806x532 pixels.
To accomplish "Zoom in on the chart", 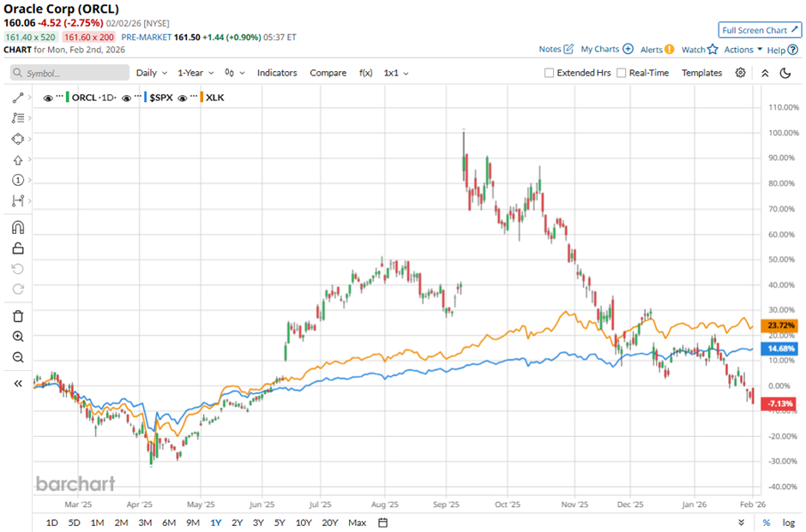I will click(18, 337).
